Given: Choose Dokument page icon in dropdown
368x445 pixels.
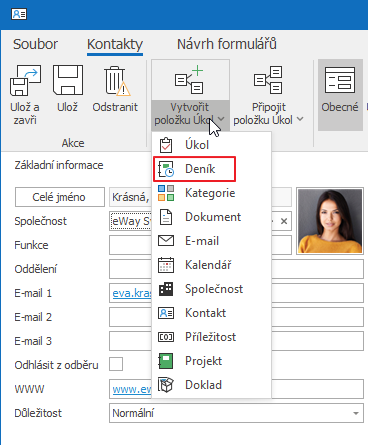Looking at the screenshot, I should point(166,217).
